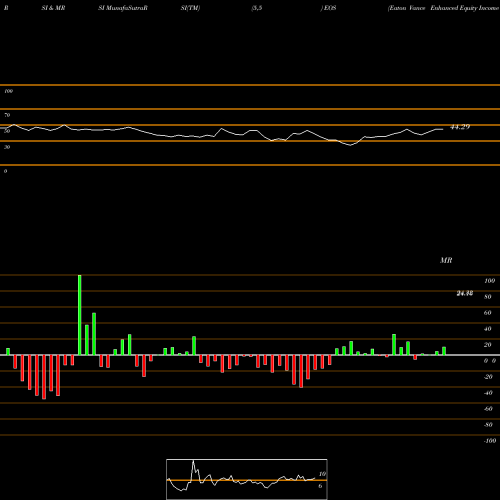This screenshot has width=500, height=500.
Task: Click the -100 label on the MR axis
Action: (490, 441)
